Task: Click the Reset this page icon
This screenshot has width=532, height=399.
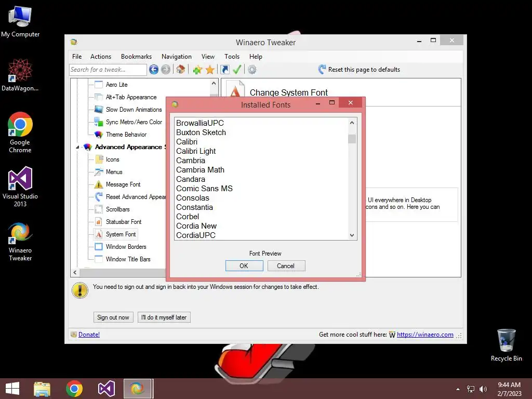Action: pyautogui.click(x=322, y=70)
